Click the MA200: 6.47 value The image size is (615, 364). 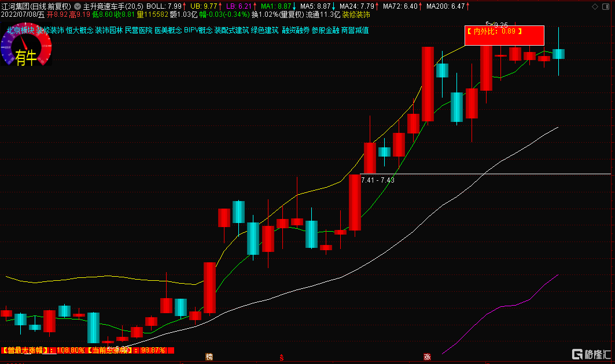[x=445, y=6]
